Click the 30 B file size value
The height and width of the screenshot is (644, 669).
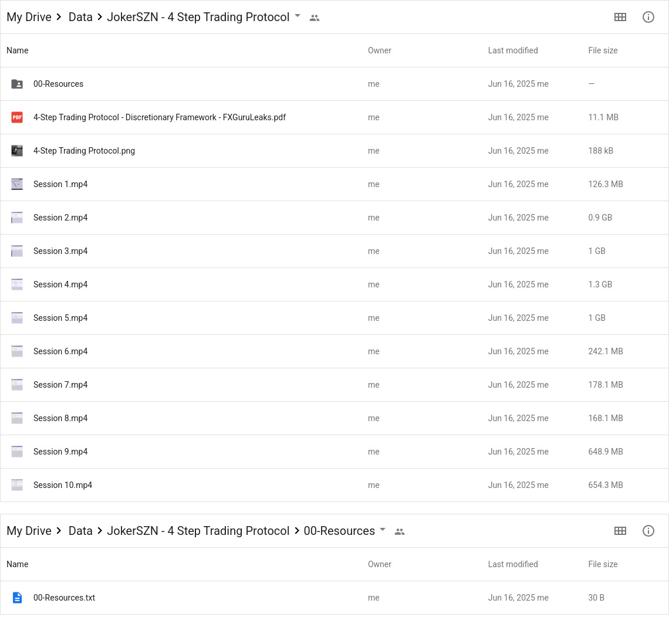point(596,598)
